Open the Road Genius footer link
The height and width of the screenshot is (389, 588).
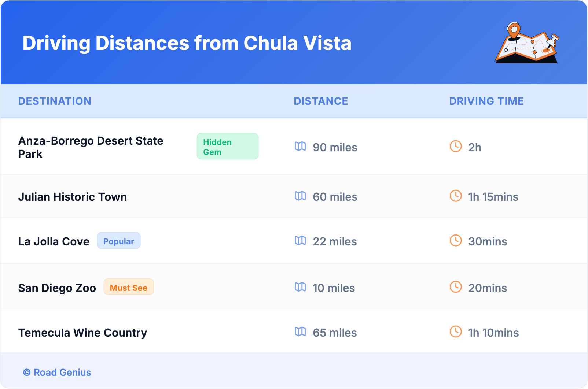62,373
